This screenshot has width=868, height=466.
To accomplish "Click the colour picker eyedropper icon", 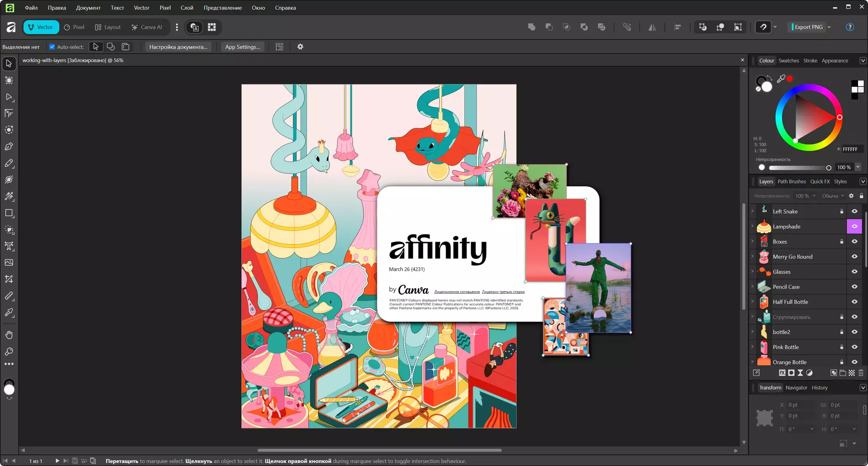I will [781, 79].
